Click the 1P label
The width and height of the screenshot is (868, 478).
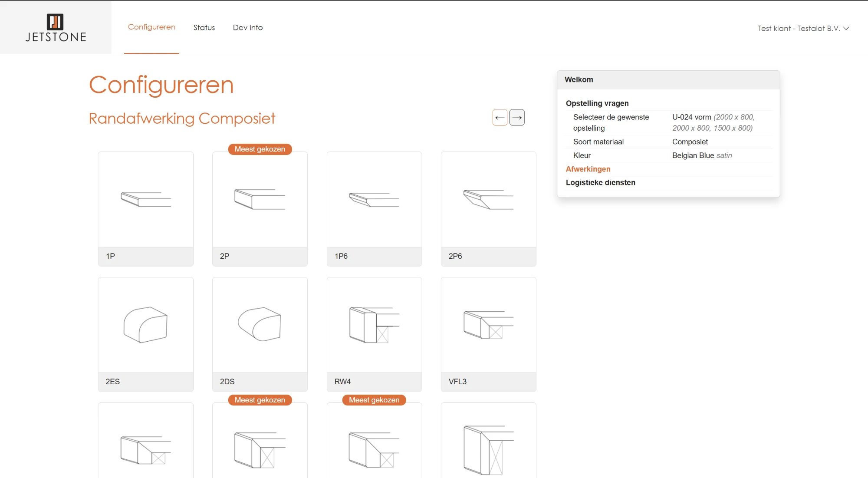coord(111,256)
